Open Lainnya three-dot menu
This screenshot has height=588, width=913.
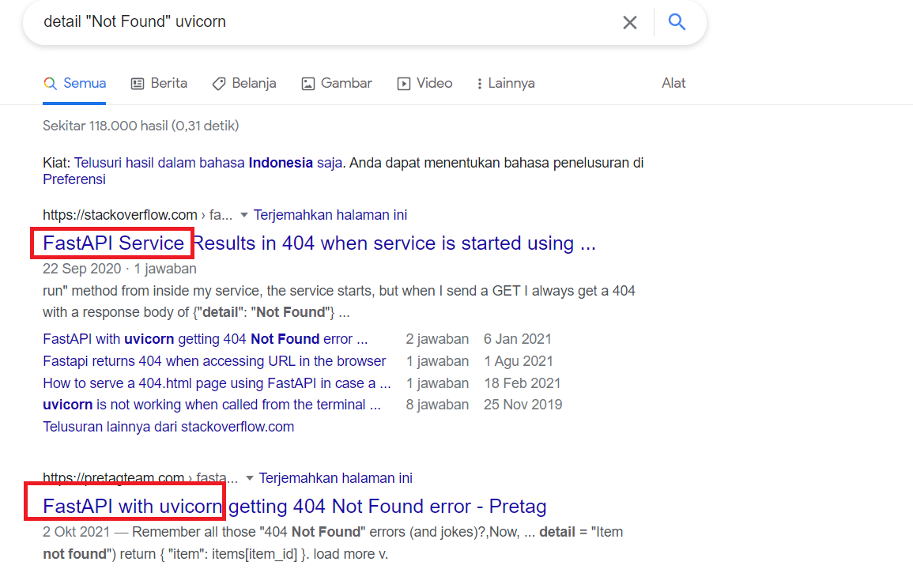tap(505, 83)
